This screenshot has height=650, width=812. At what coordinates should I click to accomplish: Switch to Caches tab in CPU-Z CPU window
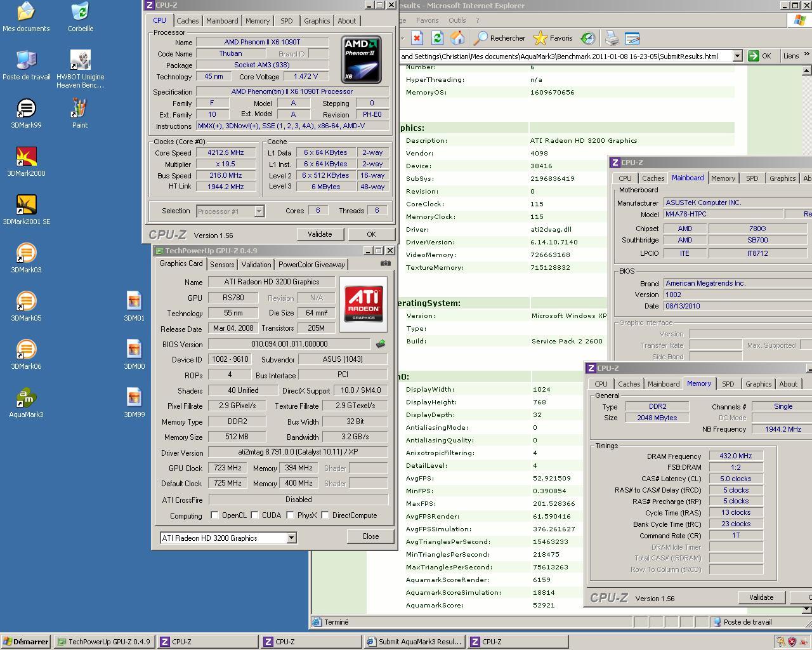click(187, 21)
